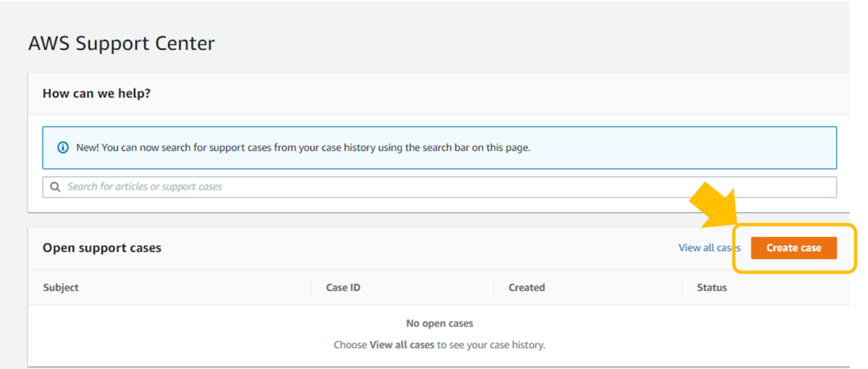The height and width of the screenshot is (369, 868).
Task: Click the blue info icon in the banner
Action: click(63, 148)
